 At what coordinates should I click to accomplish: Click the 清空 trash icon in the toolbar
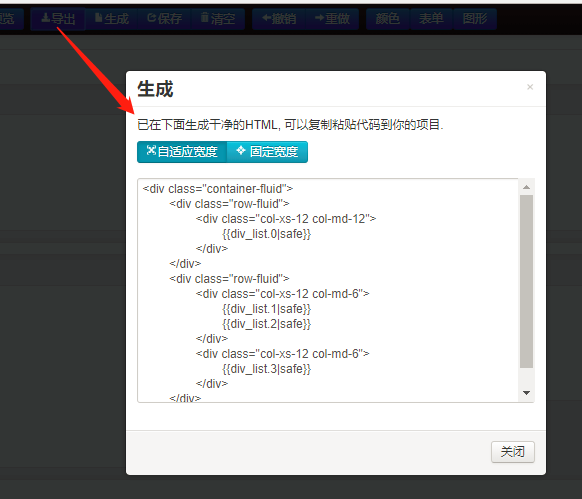[x=205, y=17]
